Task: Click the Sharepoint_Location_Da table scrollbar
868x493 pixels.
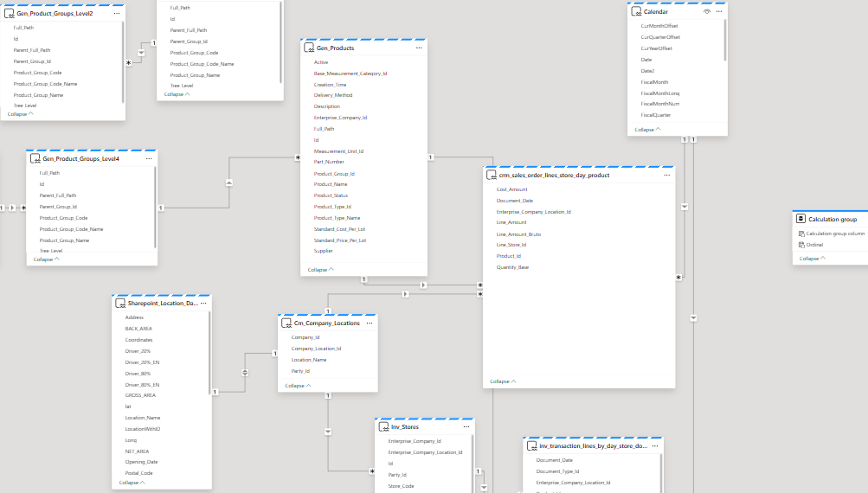Action: pyautogui.click(x=209, y=353)
